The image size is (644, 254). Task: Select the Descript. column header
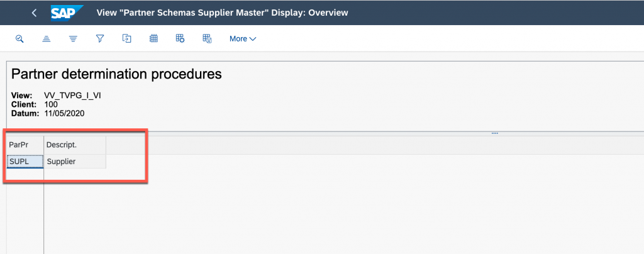pos(75,145)
